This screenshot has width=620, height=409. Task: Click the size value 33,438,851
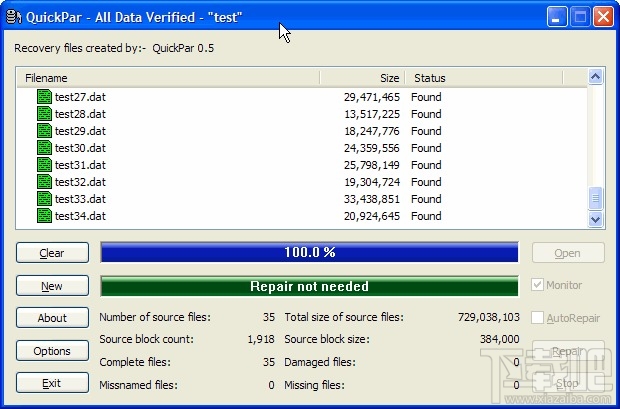[372, 199]
